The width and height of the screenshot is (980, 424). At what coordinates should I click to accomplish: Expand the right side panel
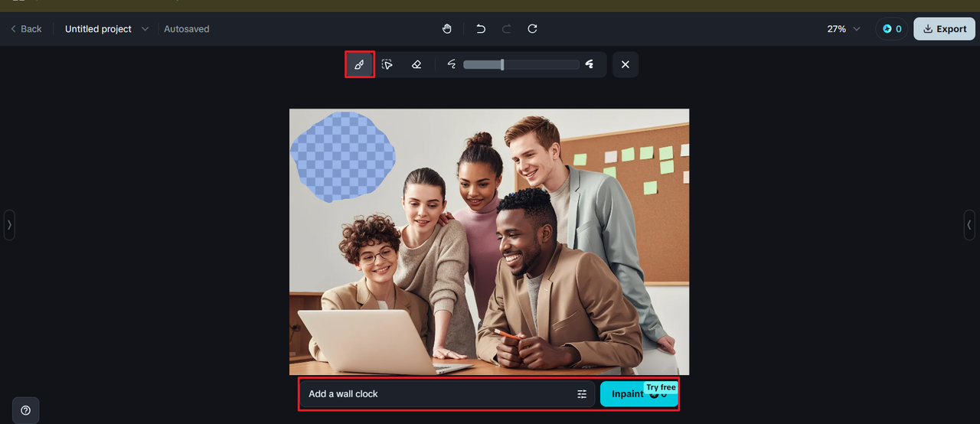[x=969, y=225]
